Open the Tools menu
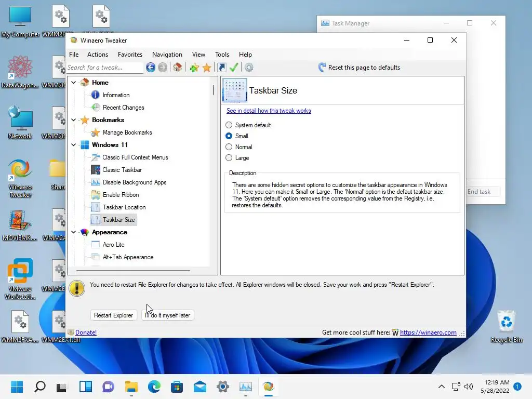 point(222,54)
